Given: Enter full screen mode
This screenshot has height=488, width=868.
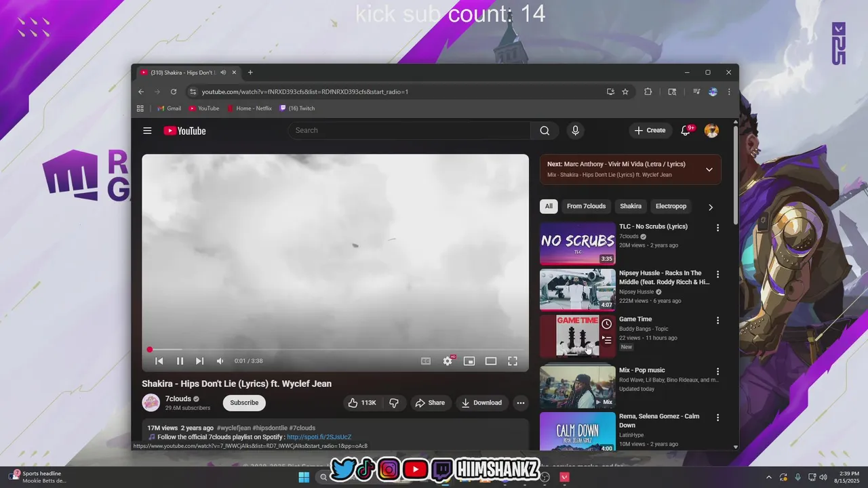Looking at the screenshot, I should tap(513, 361).
